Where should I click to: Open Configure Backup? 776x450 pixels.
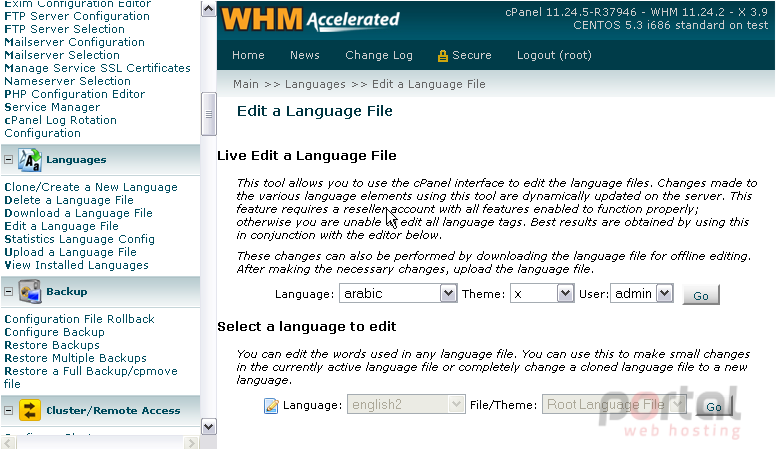click(x=54, y=332)
